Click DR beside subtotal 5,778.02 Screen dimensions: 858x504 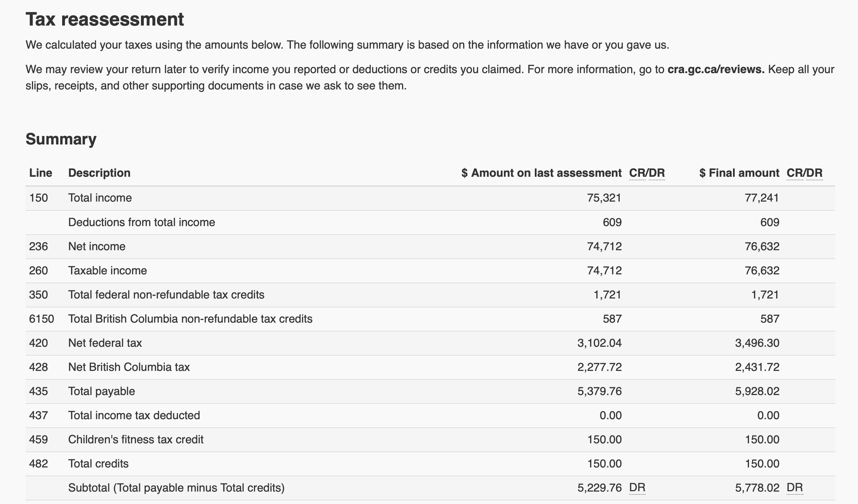click(x=795, y=488)
